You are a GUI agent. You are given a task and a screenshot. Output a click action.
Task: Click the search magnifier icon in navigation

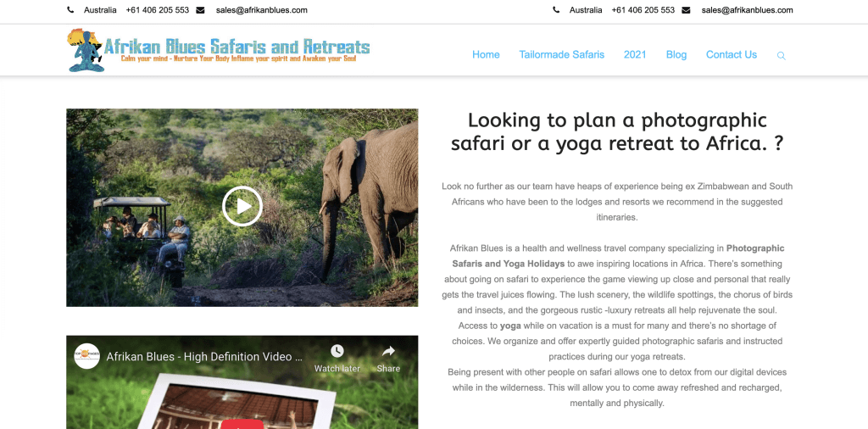point(781,55)
